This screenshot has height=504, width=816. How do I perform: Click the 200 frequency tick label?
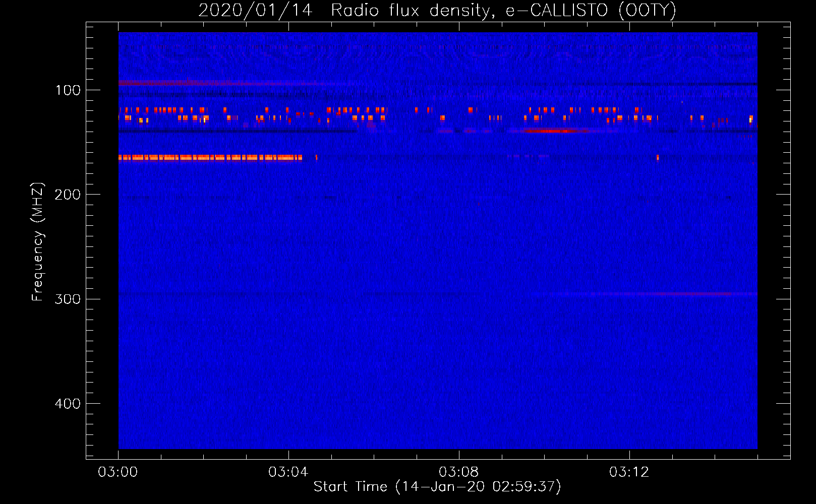point(68,195)
